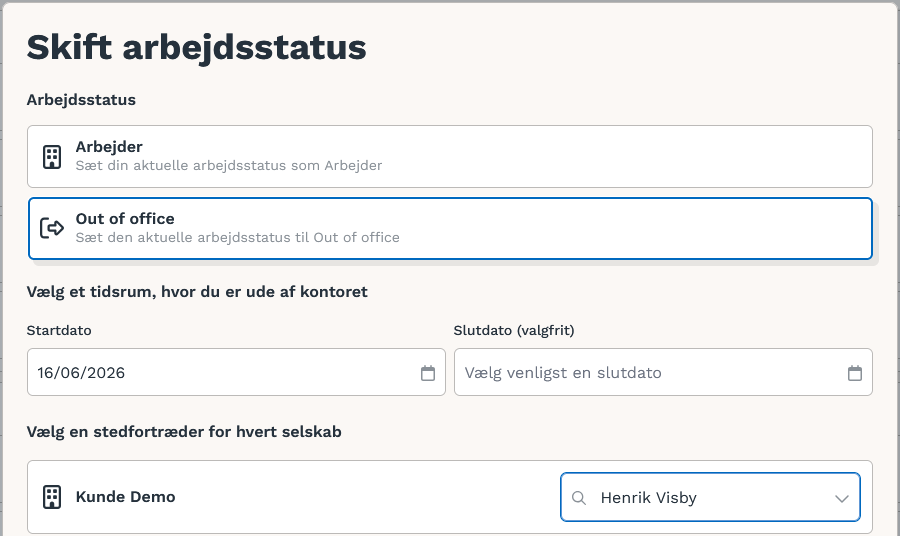Click the Startdato label
The image size is (900, 536).
(x=59, y=331)
